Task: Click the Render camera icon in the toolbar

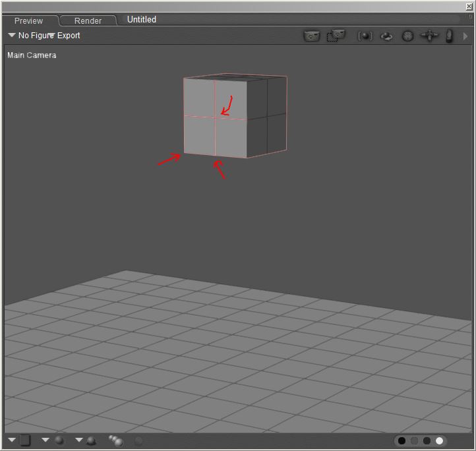Action: (x=311, y=36)
